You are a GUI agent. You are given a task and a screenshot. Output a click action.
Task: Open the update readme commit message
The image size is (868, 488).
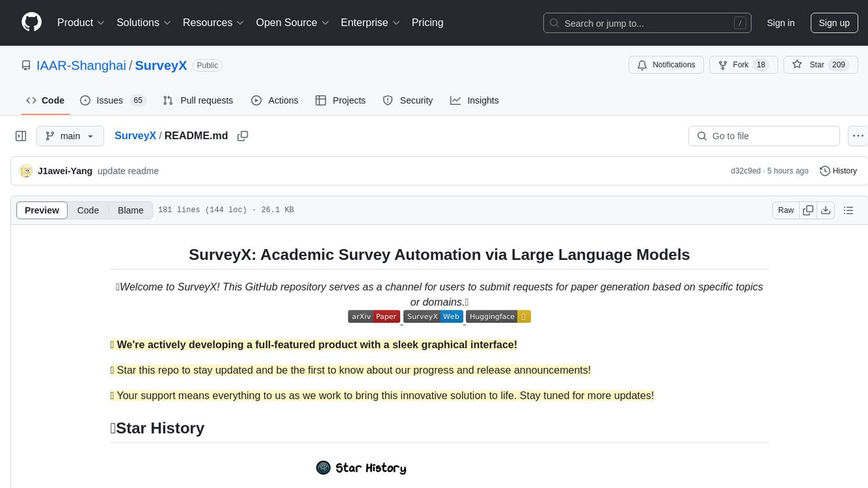coord(128,171)
